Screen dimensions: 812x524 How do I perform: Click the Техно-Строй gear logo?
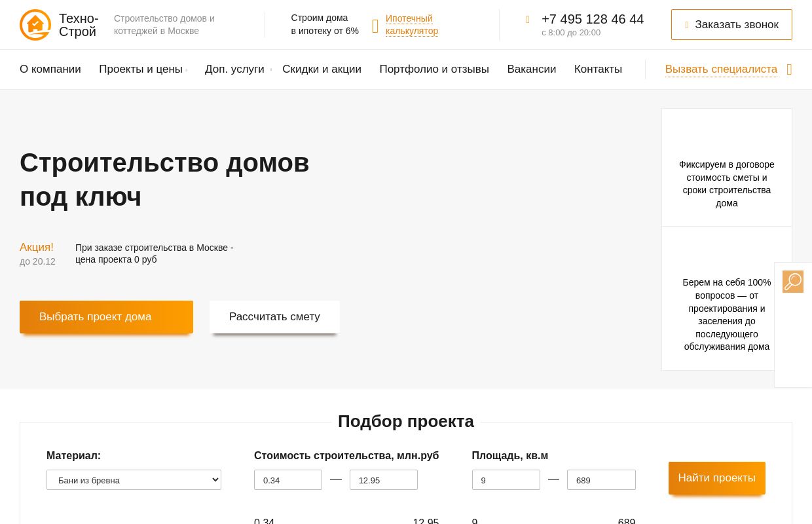point(35,25)
